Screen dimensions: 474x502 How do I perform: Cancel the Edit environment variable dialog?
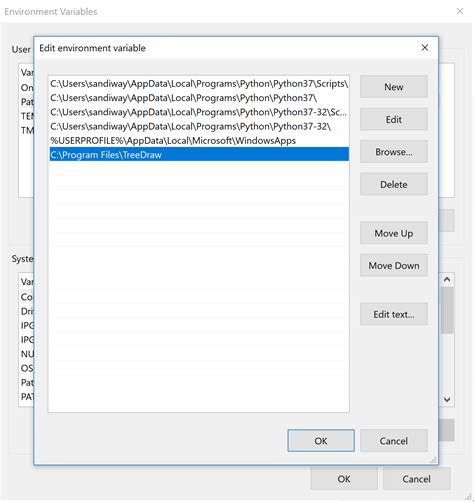394,441
